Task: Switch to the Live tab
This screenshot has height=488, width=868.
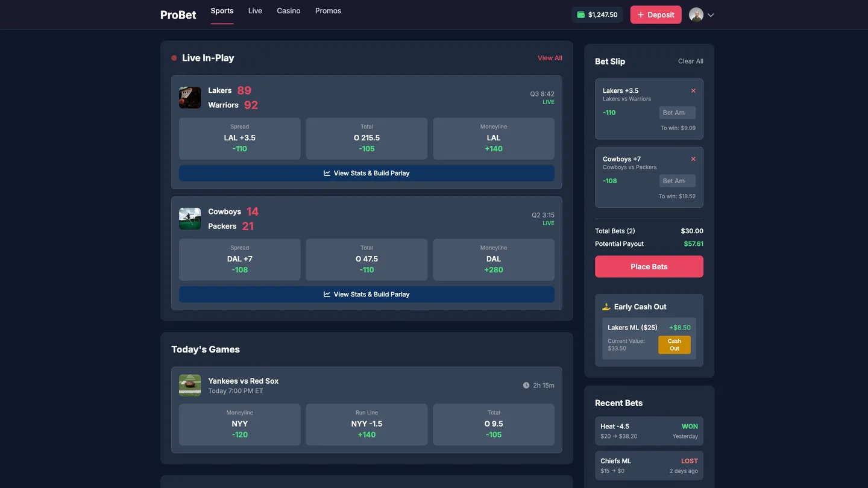Action: pyautogui.click(x=255, y=11)
